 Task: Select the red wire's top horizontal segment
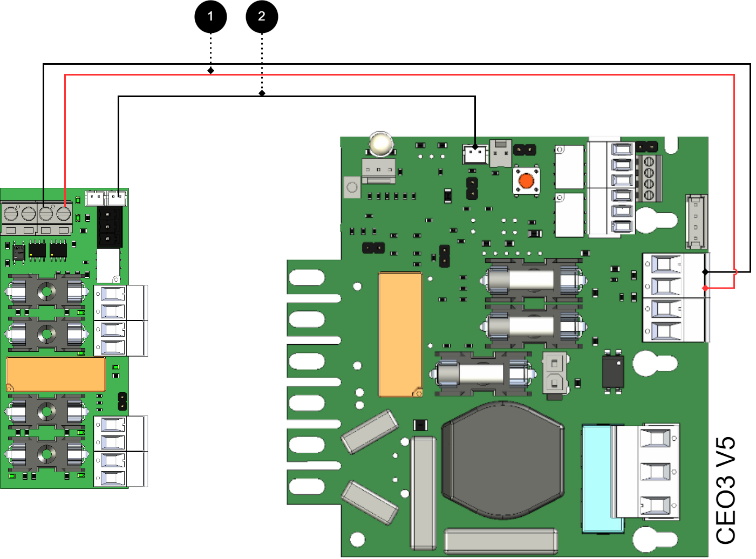click(399, 75)
